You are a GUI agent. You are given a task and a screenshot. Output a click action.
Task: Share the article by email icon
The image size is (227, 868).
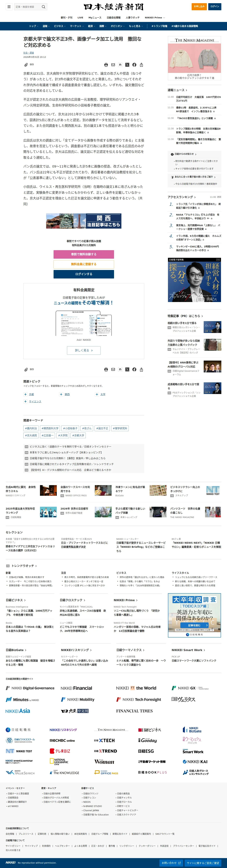tap(113, 65)
